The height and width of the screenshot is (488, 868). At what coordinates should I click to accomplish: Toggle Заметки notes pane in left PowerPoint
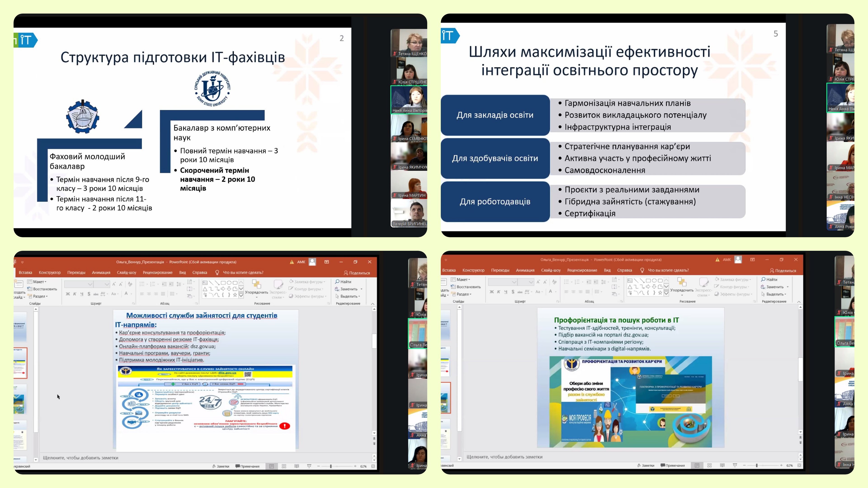click(221, 466)
